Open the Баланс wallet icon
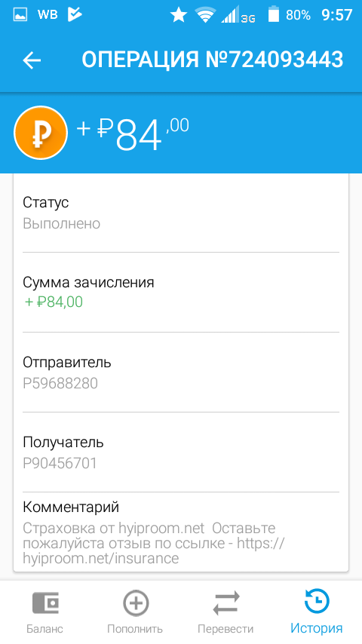The width and height of the screenshot is (362, 644). [45, 603]
